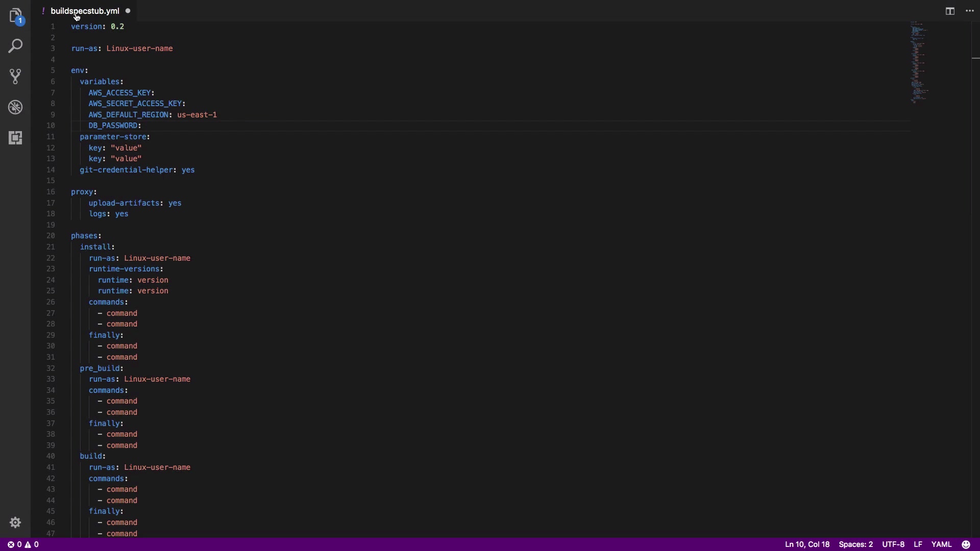Open the Extensions view icon
The height and width of the screenshot is (551, 980).
pos(15,138)
